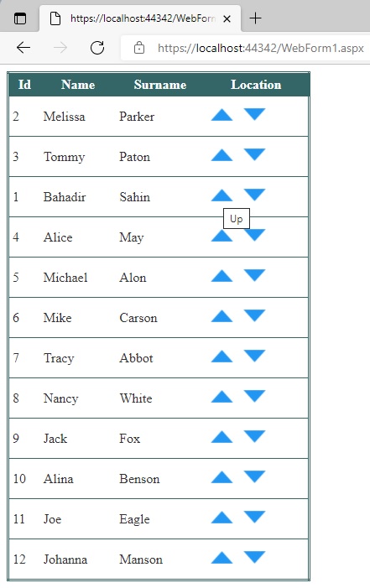Move Alina Benson row up

click(221, 477)
